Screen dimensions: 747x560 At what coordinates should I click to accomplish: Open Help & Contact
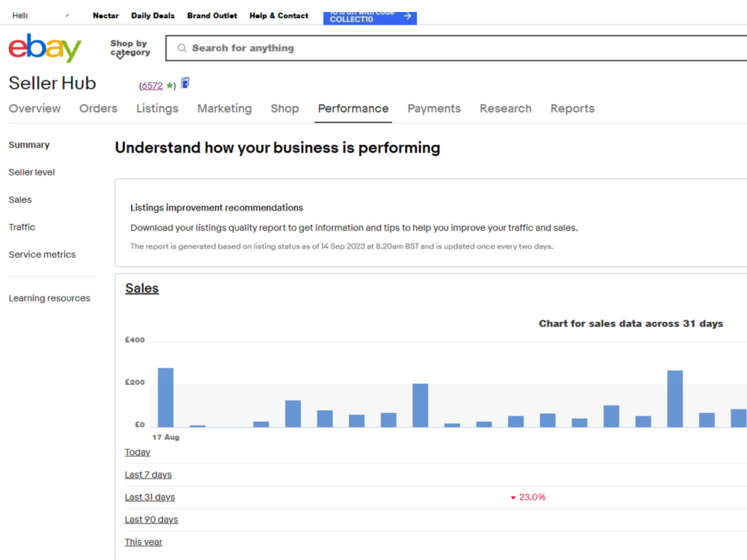tap(279, 15)
